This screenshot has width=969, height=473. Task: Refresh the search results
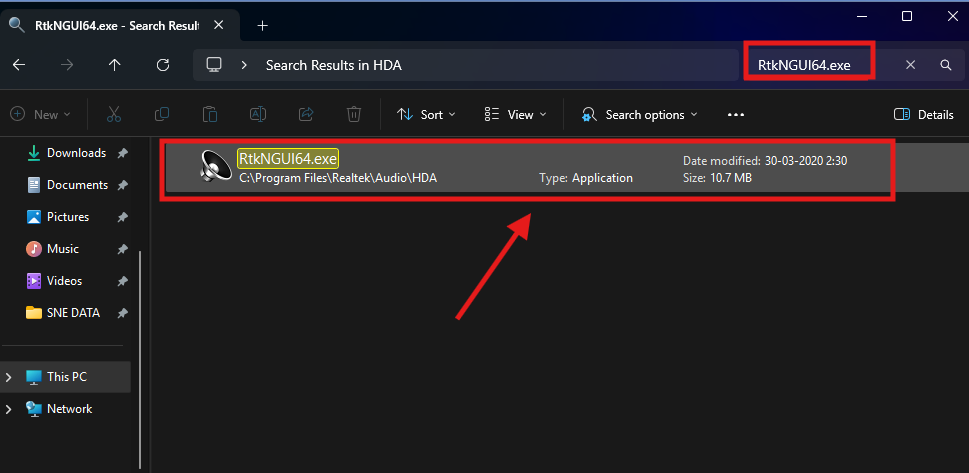(x=163, y=65)
